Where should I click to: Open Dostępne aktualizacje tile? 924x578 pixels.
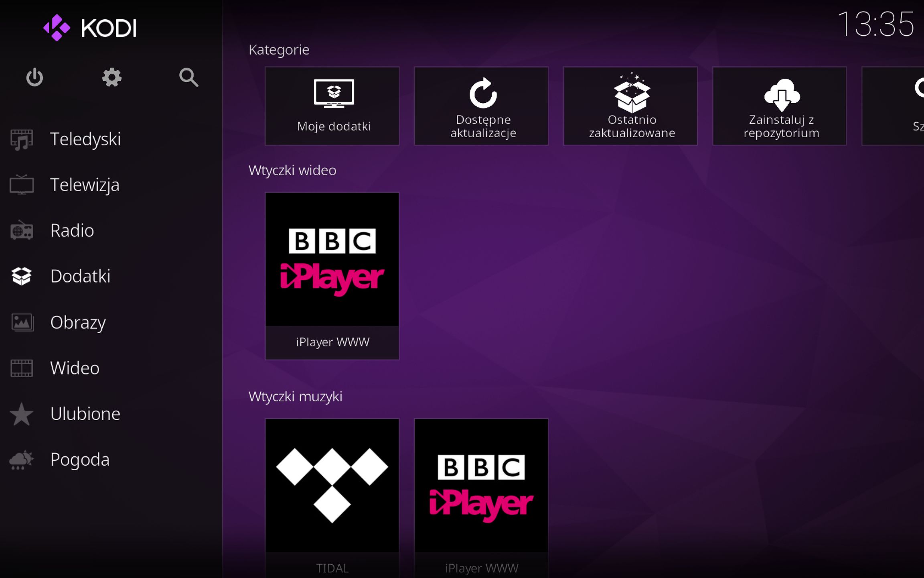tap(481, 106)
